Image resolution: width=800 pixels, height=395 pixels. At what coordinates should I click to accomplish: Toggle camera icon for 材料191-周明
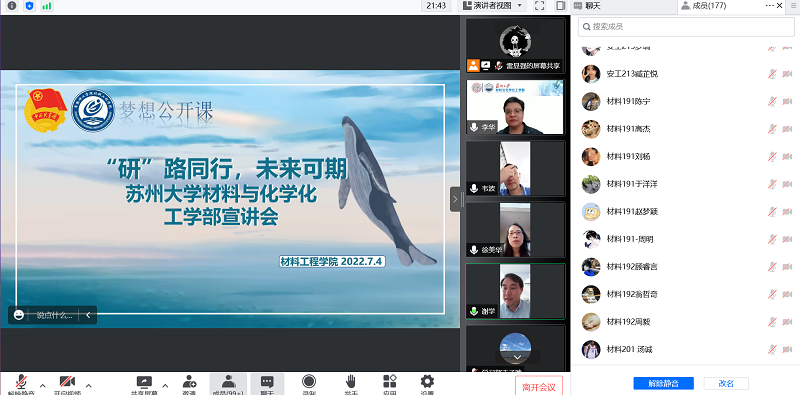tap(787, 239)
